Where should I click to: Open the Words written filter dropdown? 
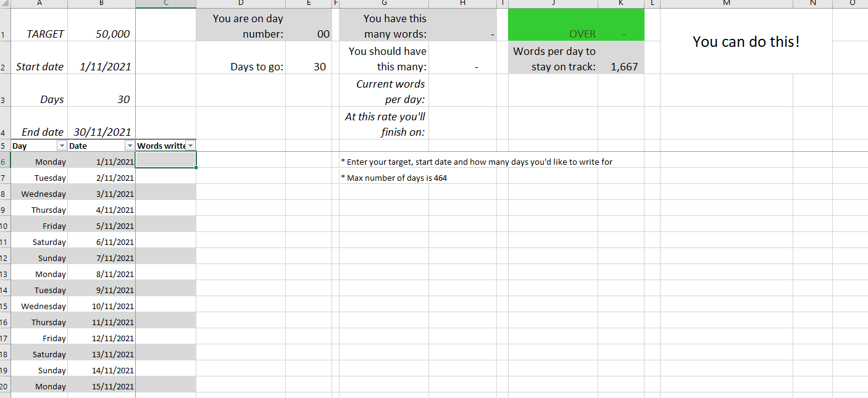(x=191, y=145)
